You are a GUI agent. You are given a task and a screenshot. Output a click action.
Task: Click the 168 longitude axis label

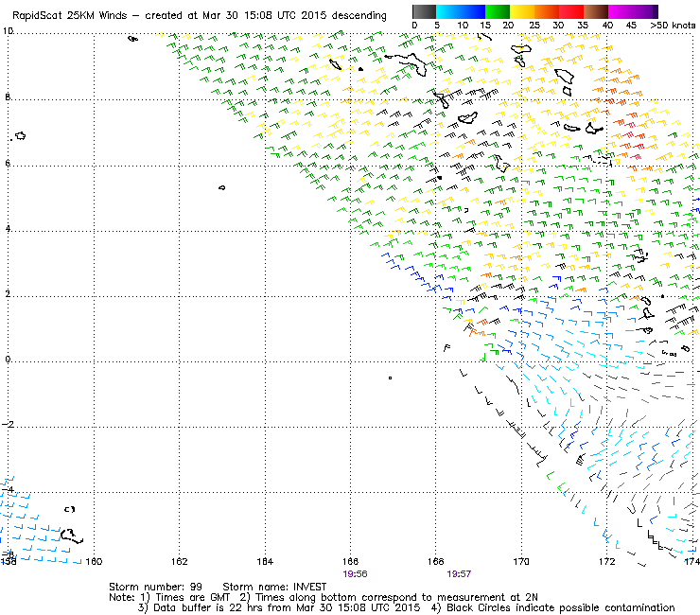pyautogui.click(x=436, y=562)
